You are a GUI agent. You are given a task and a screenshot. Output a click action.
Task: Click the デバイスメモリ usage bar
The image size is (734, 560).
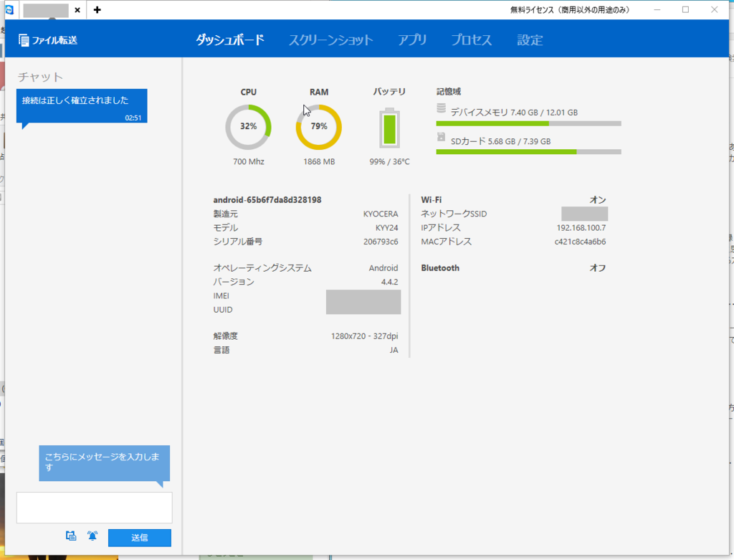528,123
